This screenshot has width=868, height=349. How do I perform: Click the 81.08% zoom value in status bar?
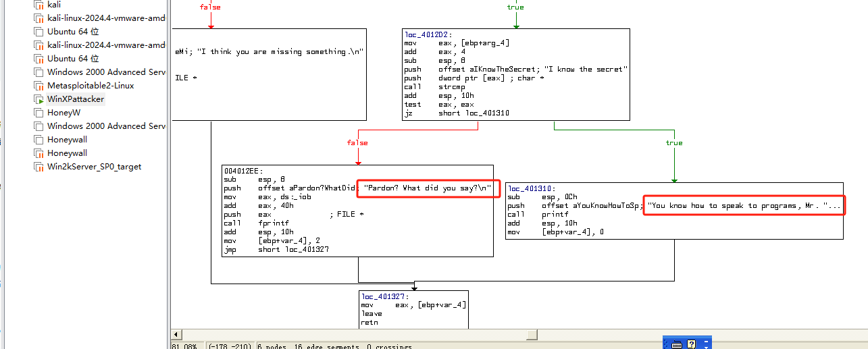184,346
